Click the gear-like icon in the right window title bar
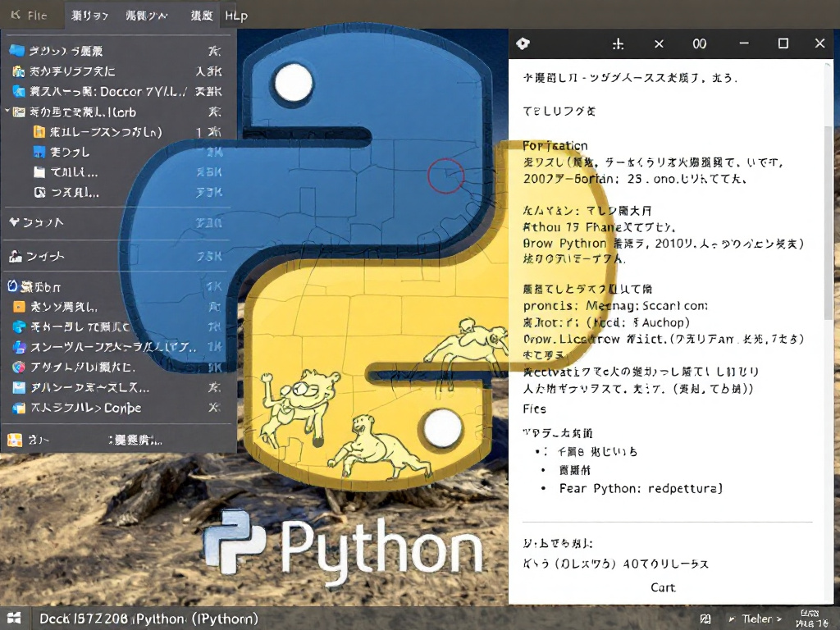Image resolution: width=840 pixels, height=630 pixels. 523,43
